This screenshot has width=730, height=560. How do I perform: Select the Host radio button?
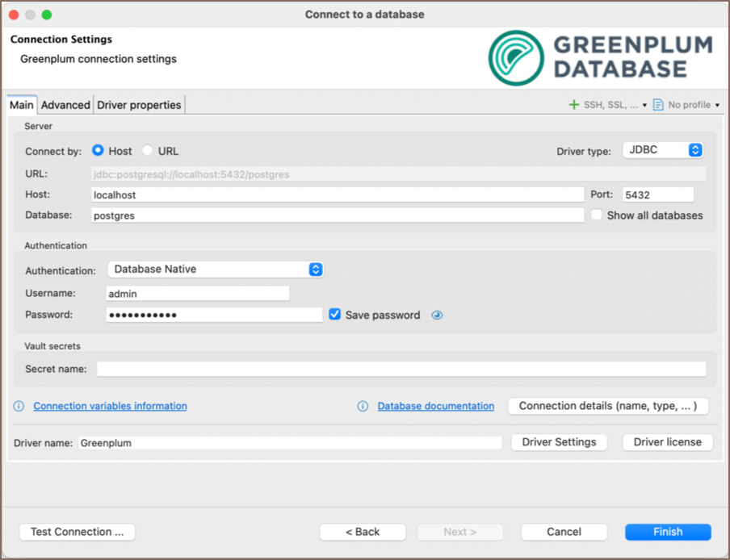click(x=99, y=151)
